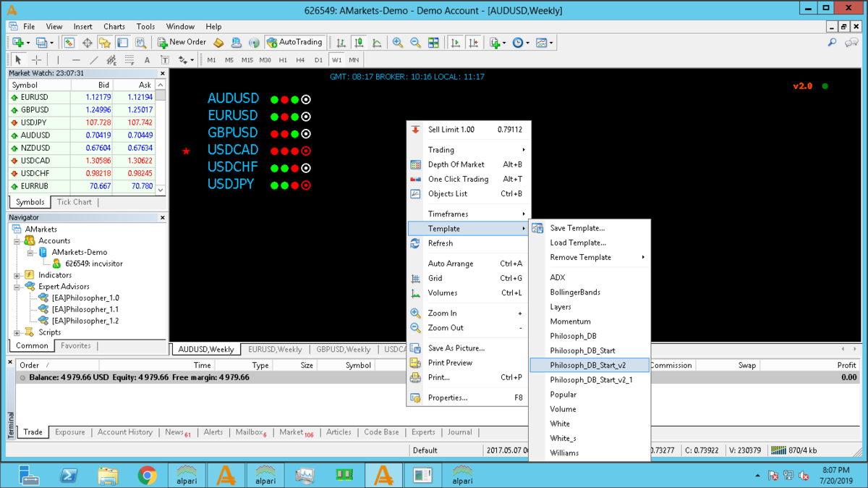Select the Trendline drawing tool
Screen dimensions: 868x488
(x=94, y=60)
